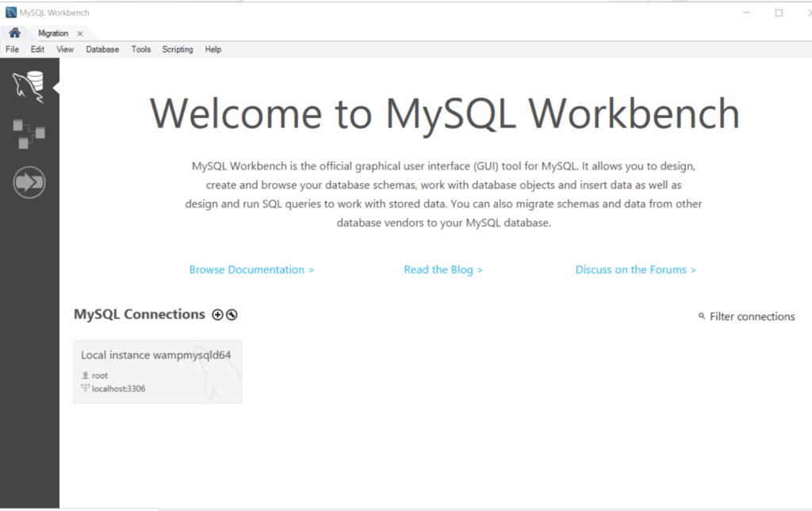Image resolution: width=812 pixels, height=511 pixels.
Task: Open the Tools menu
Action: (140, 49)
